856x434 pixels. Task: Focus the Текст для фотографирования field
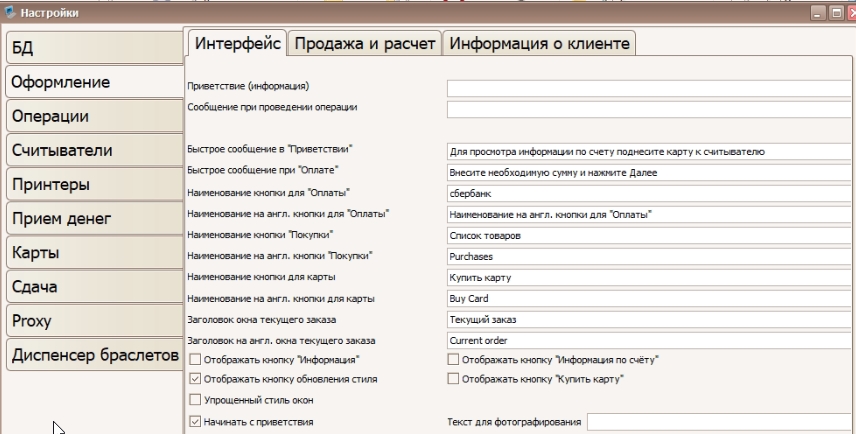point(720,421)
